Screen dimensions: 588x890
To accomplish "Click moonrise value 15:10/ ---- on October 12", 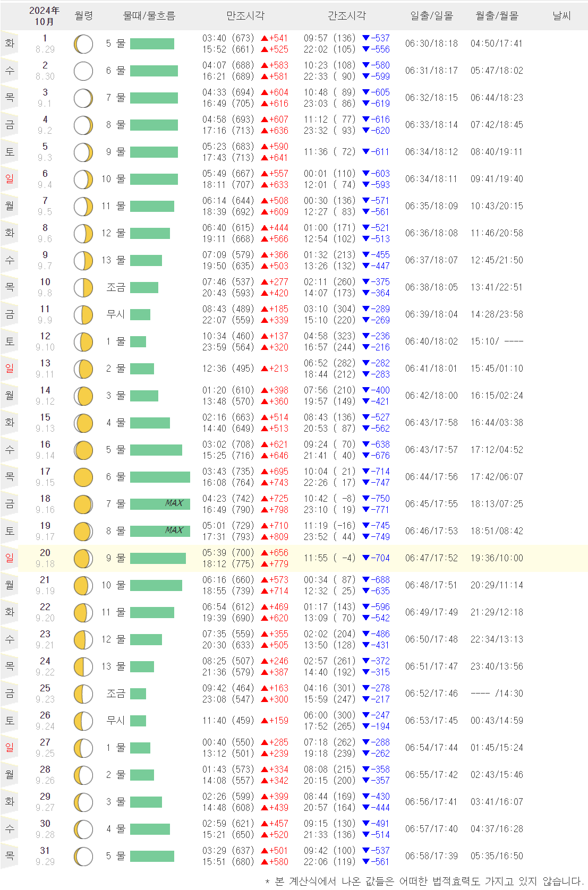I will tap(497, 341).
